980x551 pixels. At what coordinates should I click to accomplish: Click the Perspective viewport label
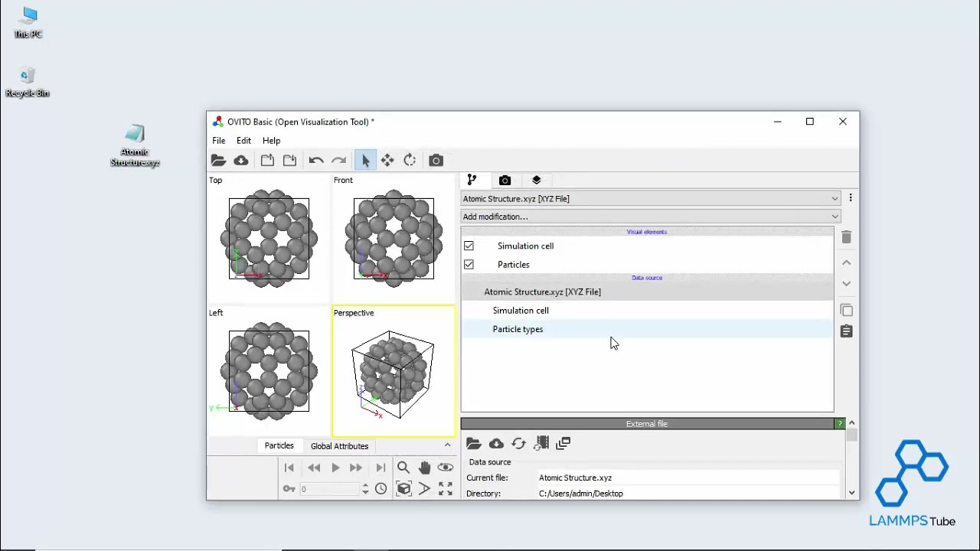[354, 313]
